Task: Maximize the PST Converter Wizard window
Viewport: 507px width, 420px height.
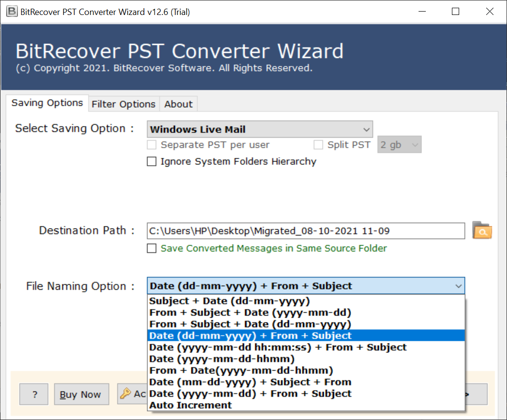Action: (456, 12)
